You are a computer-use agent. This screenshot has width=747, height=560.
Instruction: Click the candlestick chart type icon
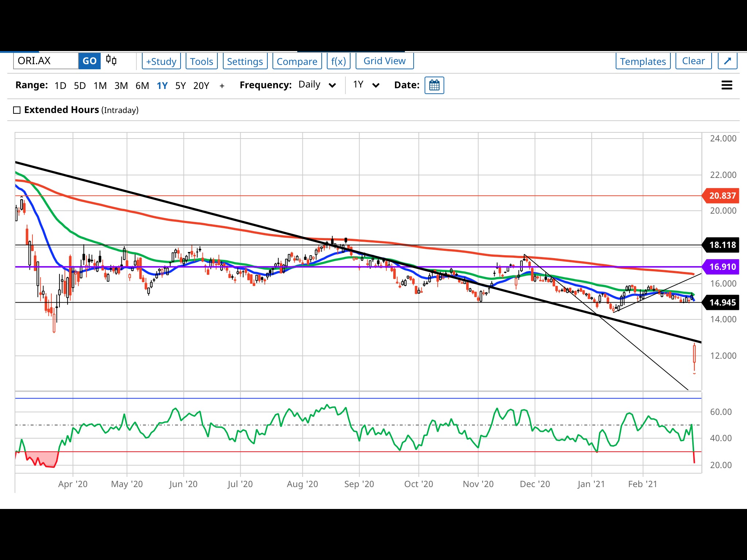point(111,60)
